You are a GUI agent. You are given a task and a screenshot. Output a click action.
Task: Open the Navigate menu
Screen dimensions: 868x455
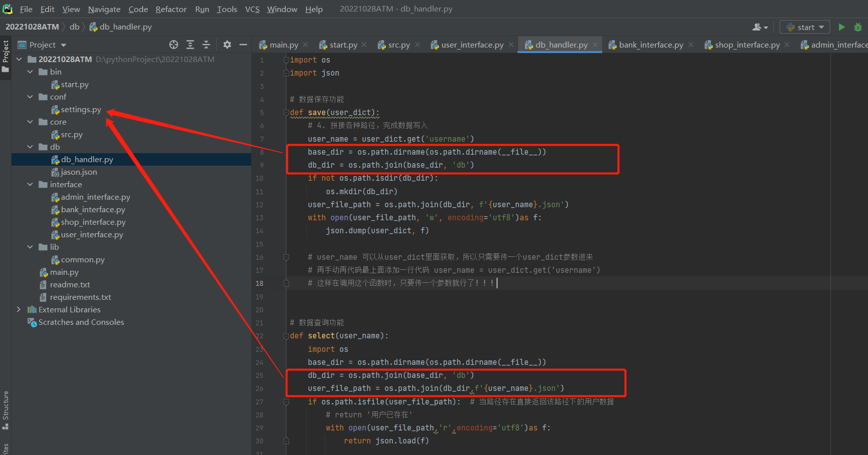(x=104, y=9)
